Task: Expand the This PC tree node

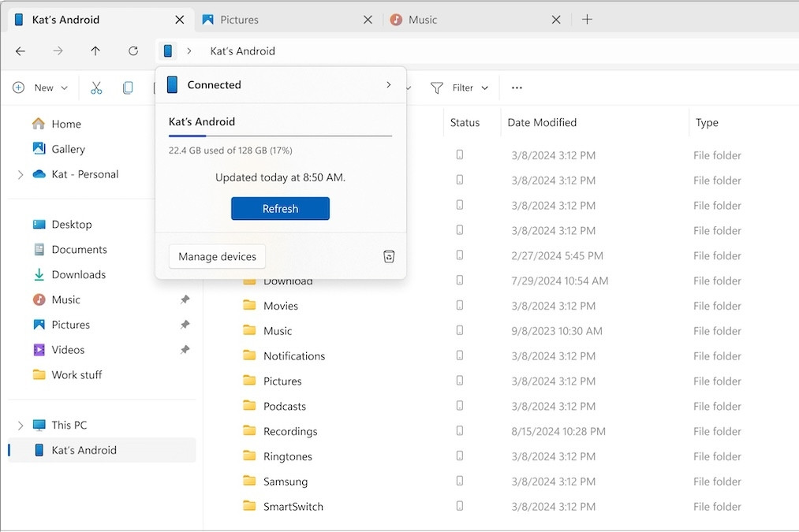Action: click(21, 426)
